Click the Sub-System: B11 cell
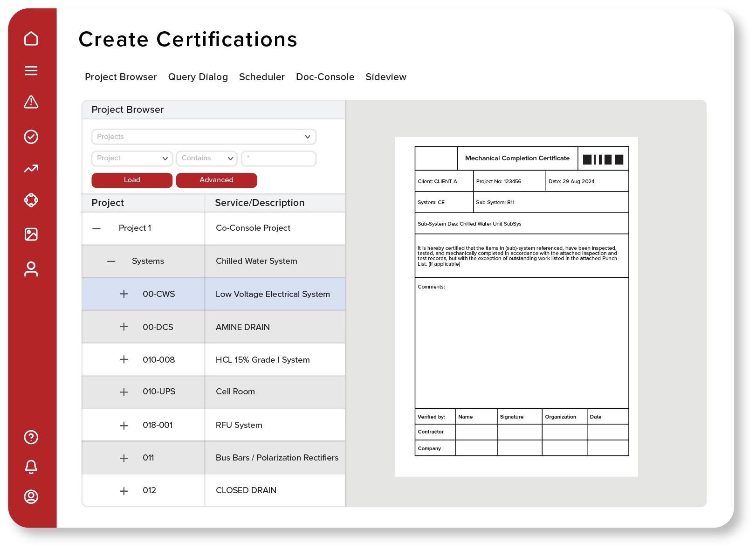756x550 pixels. [551, 202]
